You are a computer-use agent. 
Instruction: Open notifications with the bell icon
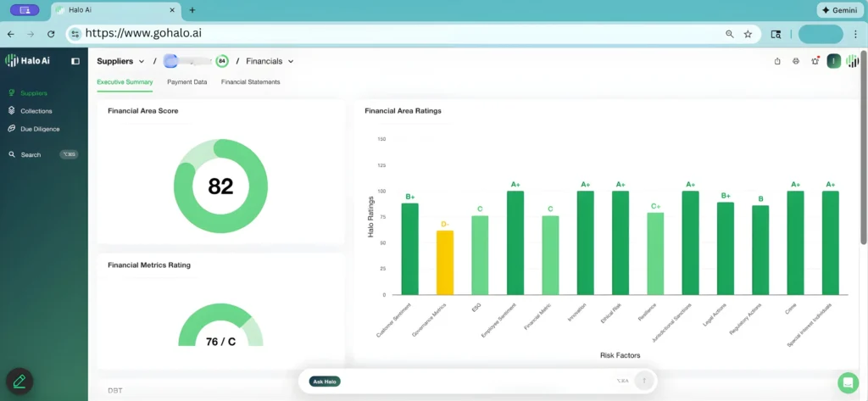click(x=815, y=61)
